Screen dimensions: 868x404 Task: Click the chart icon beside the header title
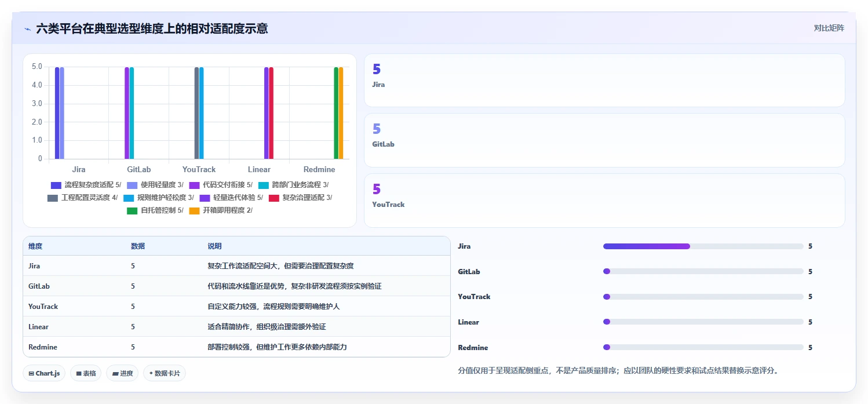click(27, 29)
